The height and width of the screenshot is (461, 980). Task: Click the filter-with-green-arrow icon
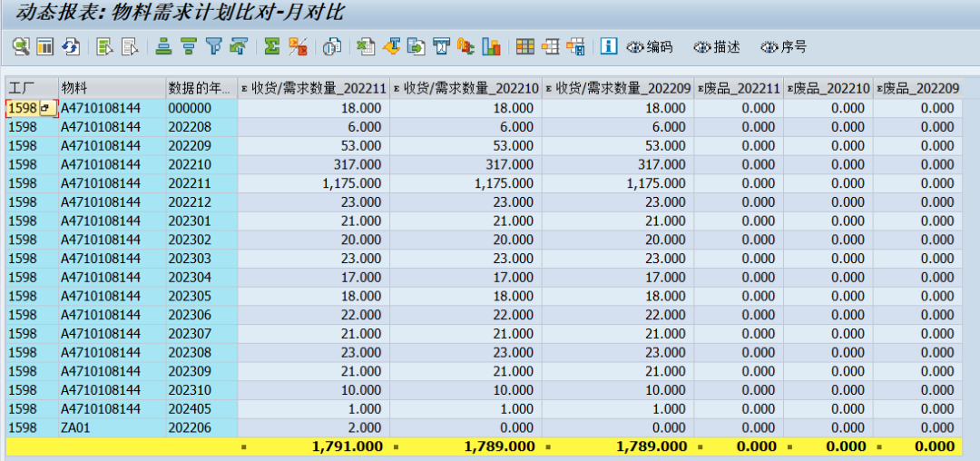coord(239,46)
